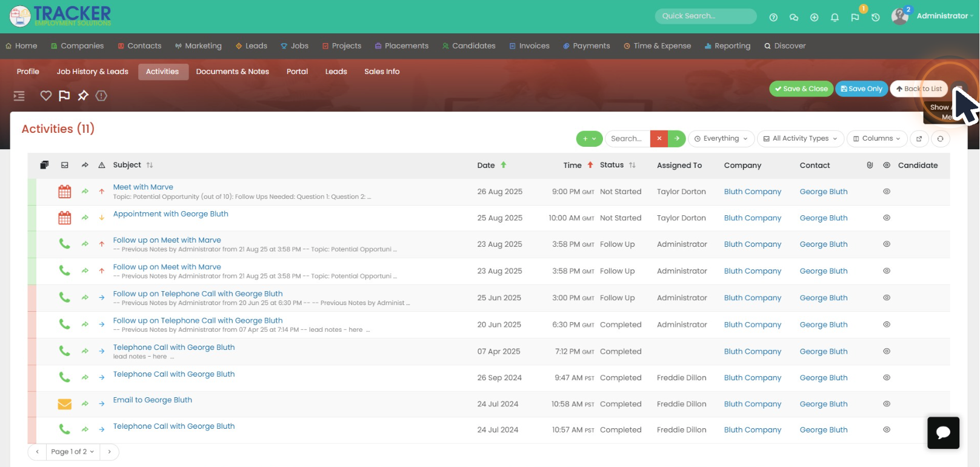
Task: Sort by the Subject column
Action: pyautogui.click(x=133, y=165)
